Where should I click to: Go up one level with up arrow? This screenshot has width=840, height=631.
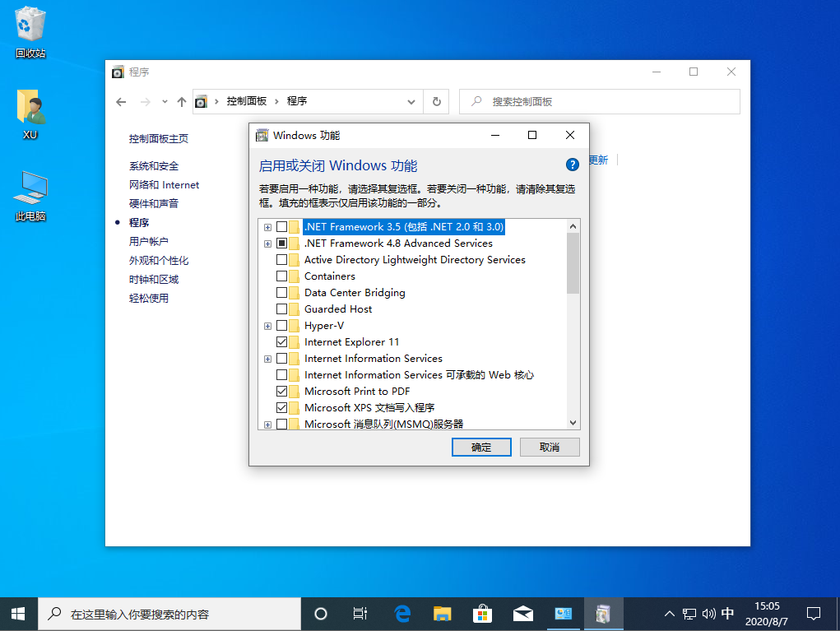click(182, 102)
